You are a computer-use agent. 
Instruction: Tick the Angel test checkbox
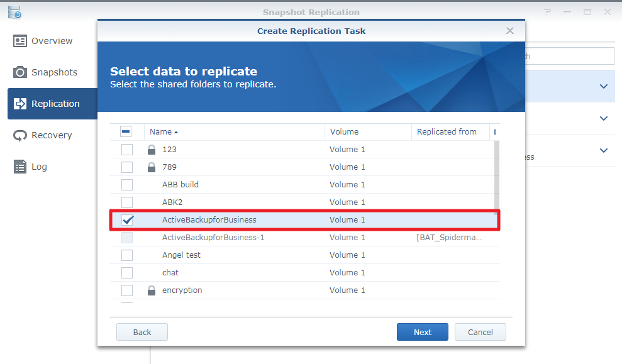pos(127,255)
